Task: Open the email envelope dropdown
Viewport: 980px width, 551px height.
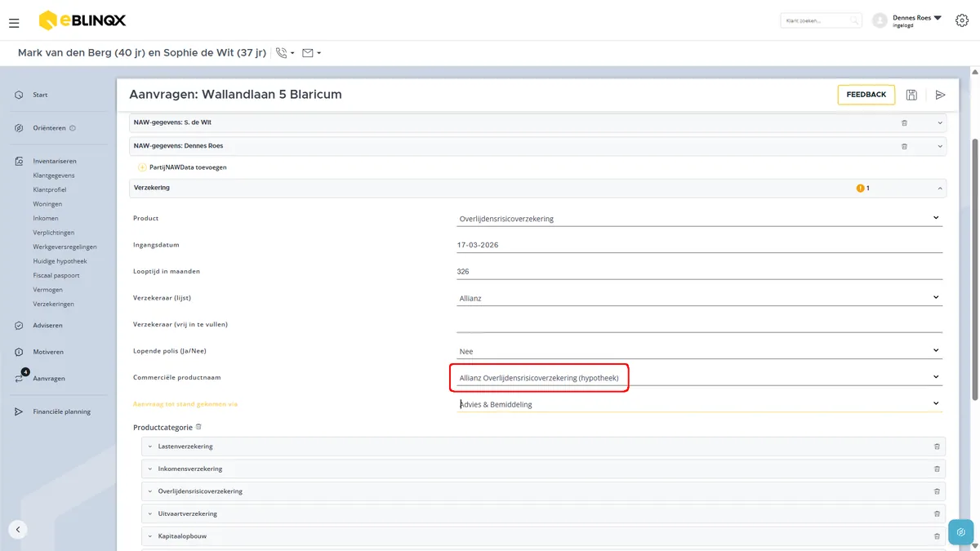Action: coord(311,53)
